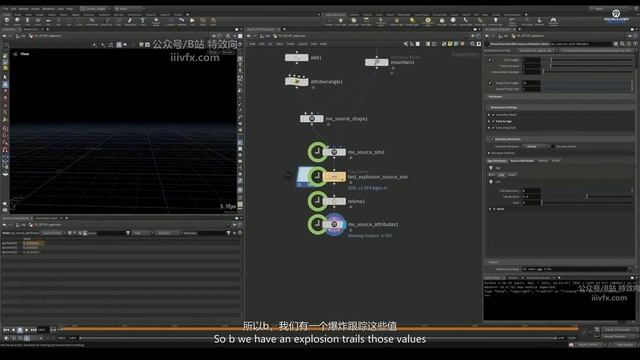
Task: Open Tools menu in network editor
Action: (290, 44)
